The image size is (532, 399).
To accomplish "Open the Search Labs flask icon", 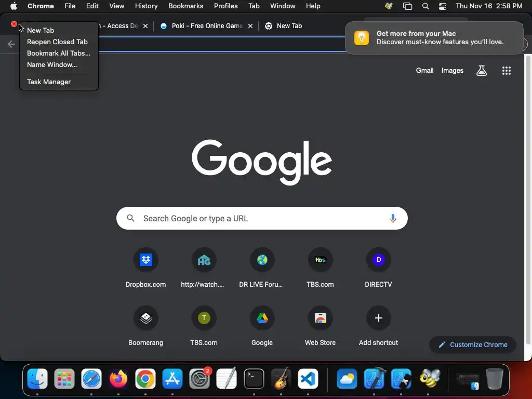I will point(482,71).
